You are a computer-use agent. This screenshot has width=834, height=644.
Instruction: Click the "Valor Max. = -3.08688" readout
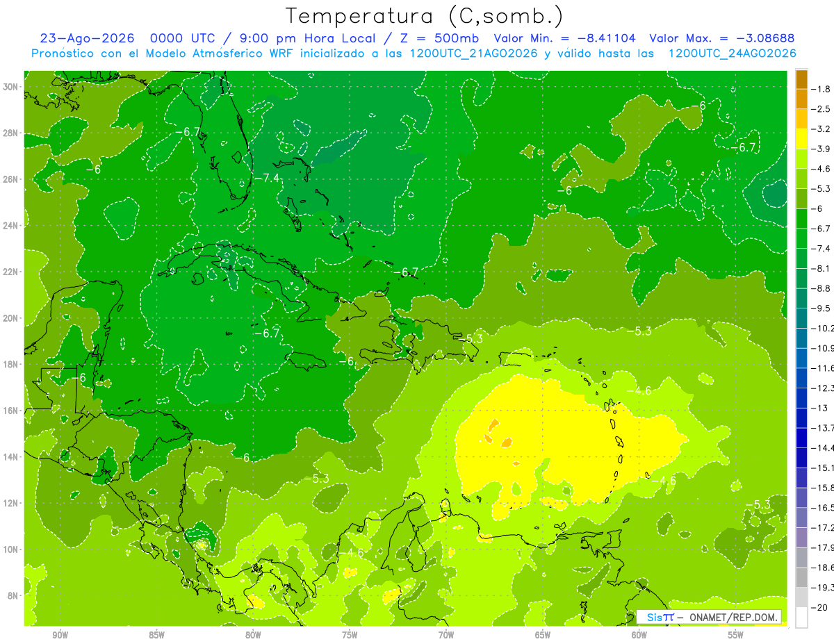(721, 38)
